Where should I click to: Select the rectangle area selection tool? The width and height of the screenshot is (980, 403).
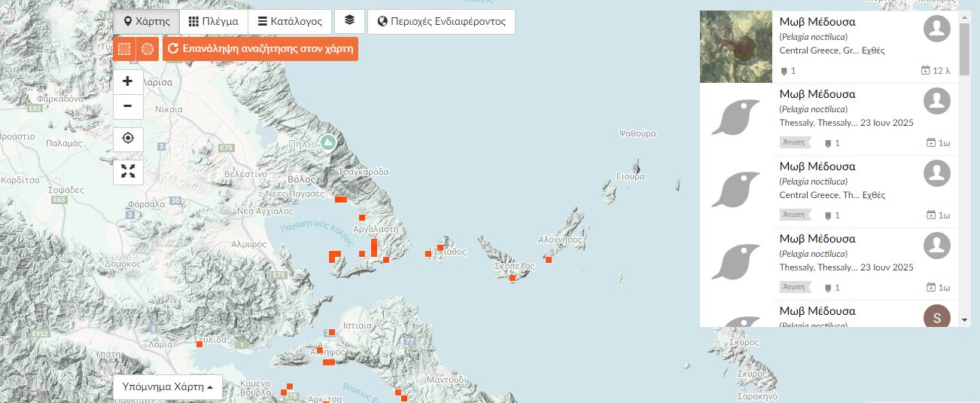pyautogui.click(x=124, y=49)
